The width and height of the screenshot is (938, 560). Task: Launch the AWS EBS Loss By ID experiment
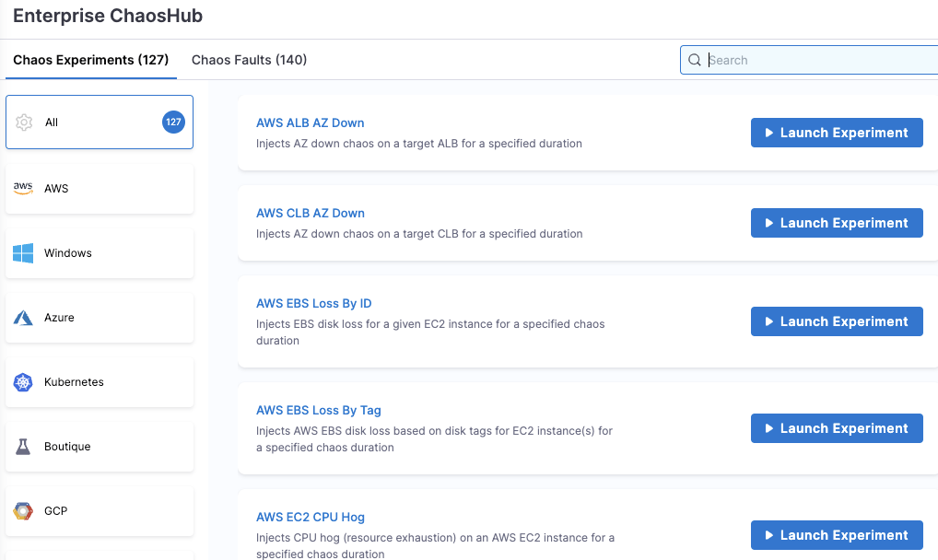tap(836, 321)
